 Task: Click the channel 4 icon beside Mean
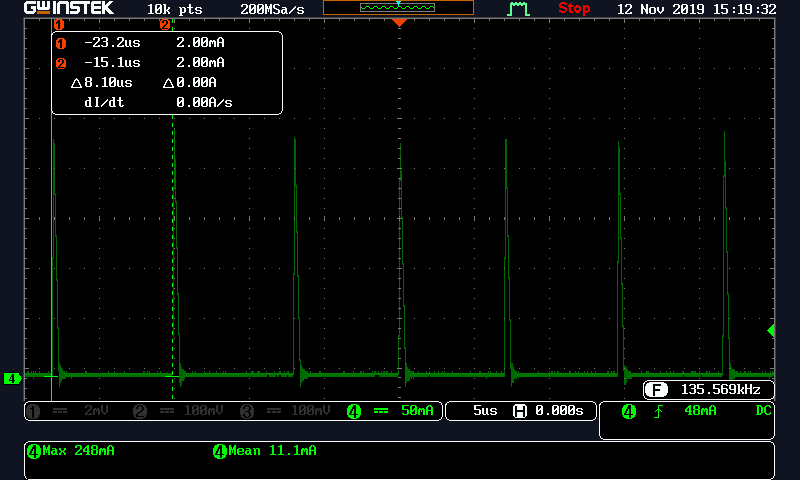pyautogui.click(x=220, y=451)
